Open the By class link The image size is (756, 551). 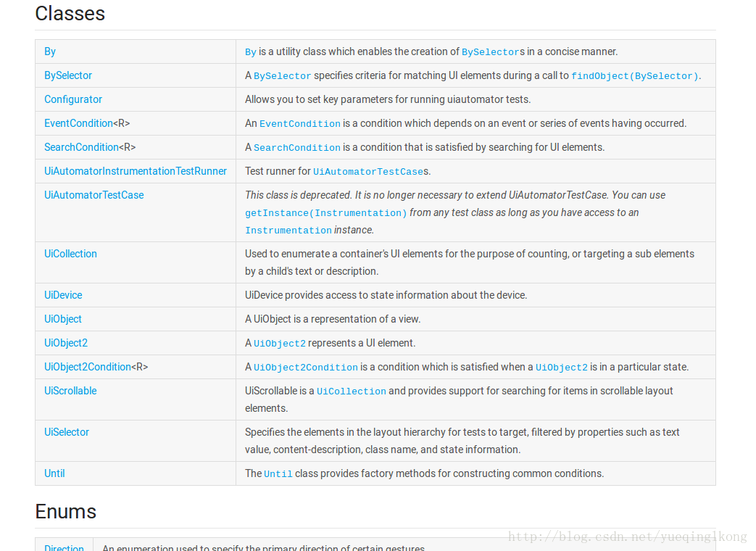point(50,51)
